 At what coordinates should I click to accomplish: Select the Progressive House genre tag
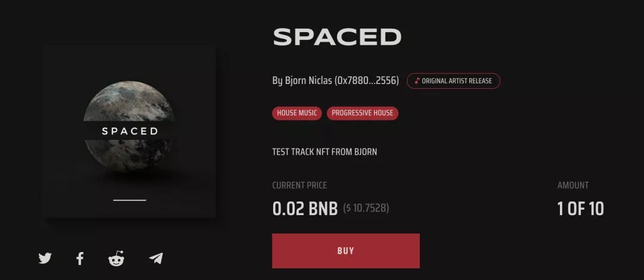pos(363,113)
